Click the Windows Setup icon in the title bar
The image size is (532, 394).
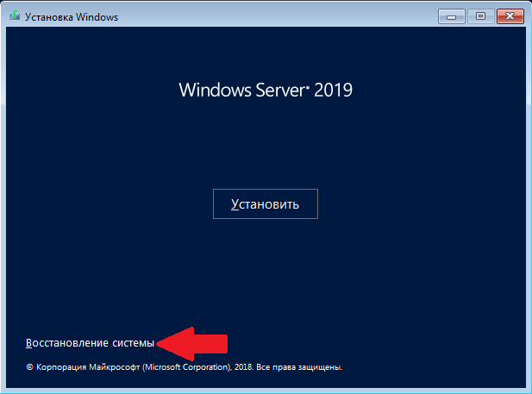tap(15, 16)
